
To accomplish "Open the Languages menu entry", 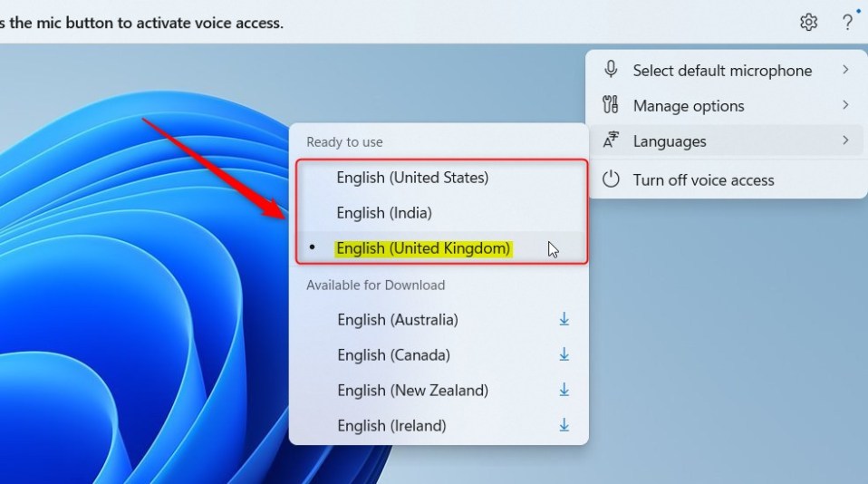I will pyautogui.click(x=727, y=140).
